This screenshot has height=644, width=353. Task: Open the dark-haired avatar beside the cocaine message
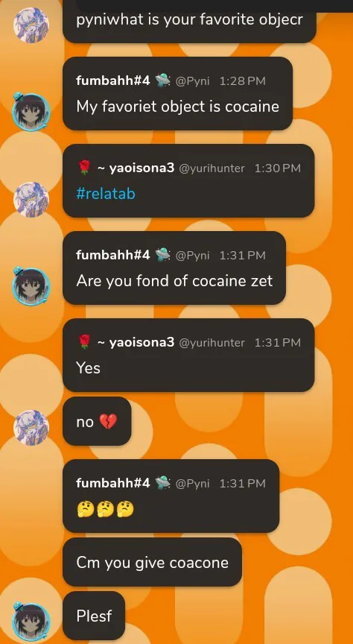(x=31, y=112)
